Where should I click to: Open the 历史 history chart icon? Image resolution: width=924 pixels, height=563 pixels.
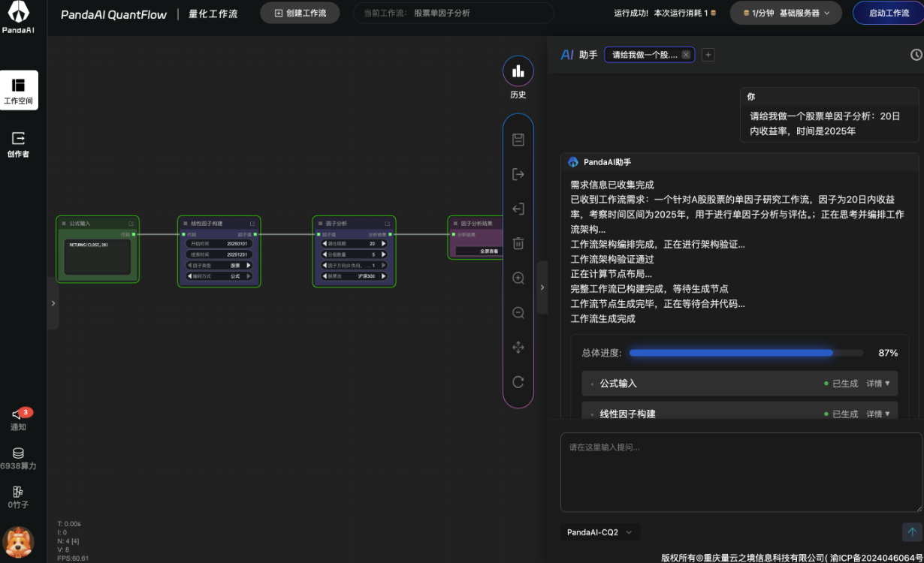tap(518, 71)
